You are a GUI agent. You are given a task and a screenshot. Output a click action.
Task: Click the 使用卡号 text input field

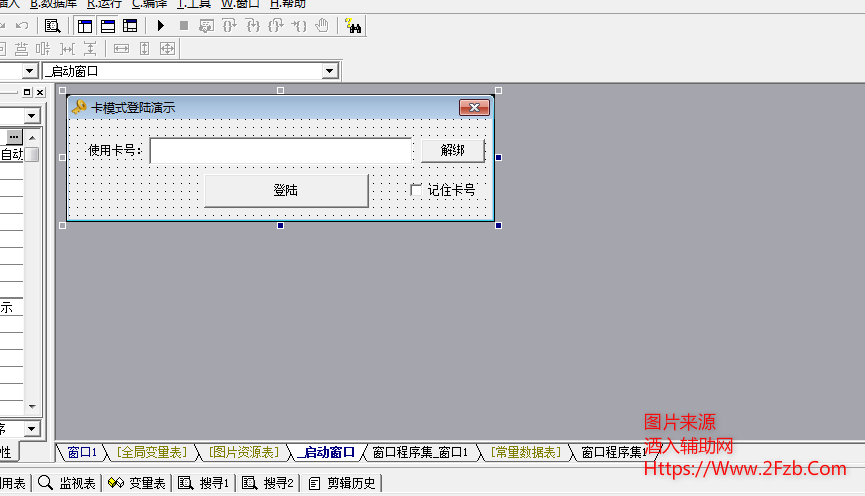(280, 151)
